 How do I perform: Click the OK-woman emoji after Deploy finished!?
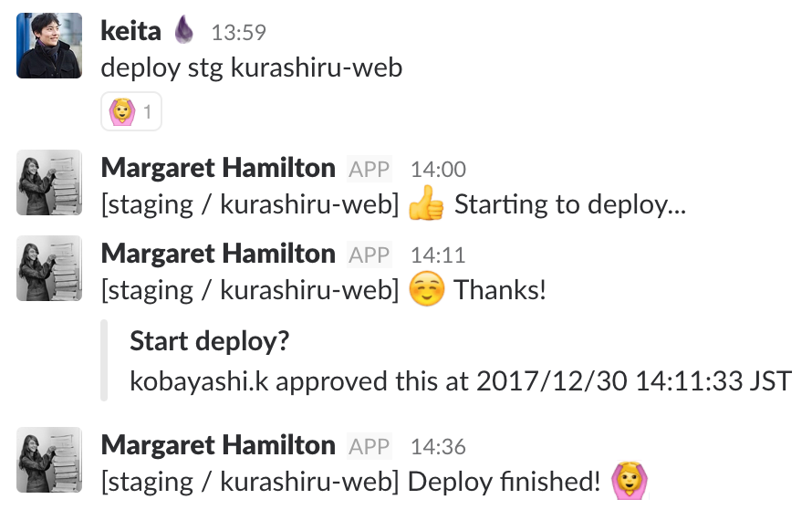[x=627, y=481]
